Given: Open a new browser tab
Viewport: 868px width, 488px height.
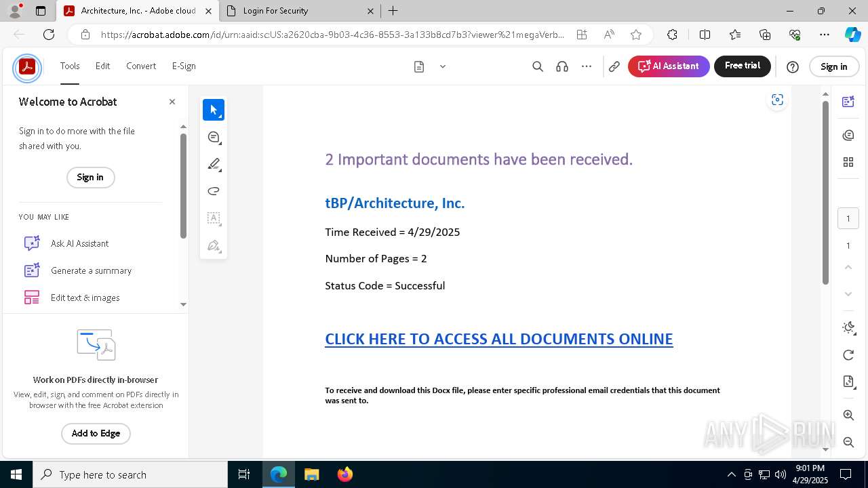Looking at the screenshot, I should click(393, 11).
